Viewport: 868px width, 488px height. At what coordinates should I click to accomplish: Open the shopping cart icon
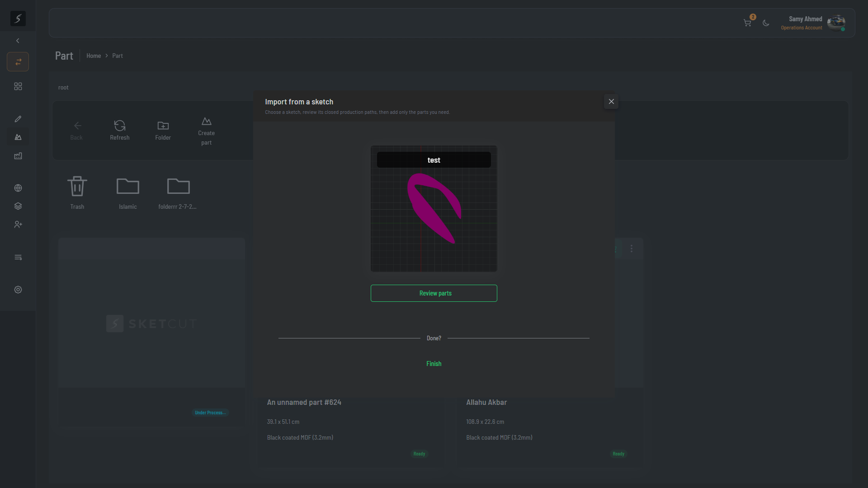click(x=747, y=23)
